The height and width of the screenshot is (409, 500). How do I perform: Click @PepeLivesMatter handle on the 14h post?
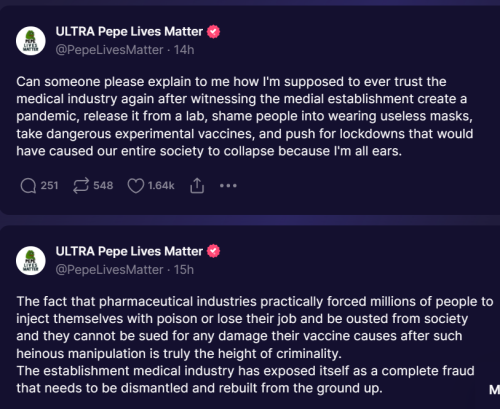click(109, 50)
